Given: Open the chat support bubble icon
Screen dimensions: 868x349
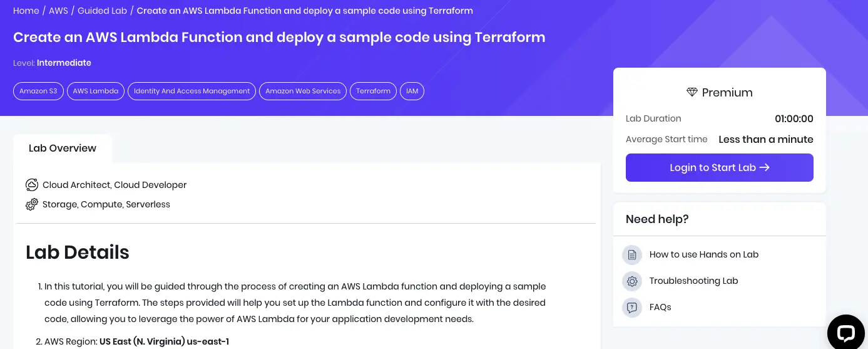Looking at the screenshot, I should pos(845,333).
